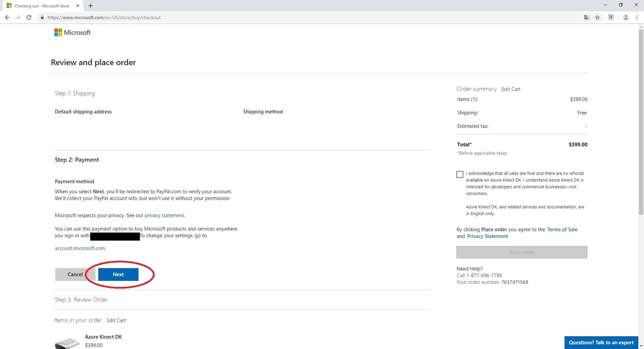Click the blue Next button

(x=118, y=274)
